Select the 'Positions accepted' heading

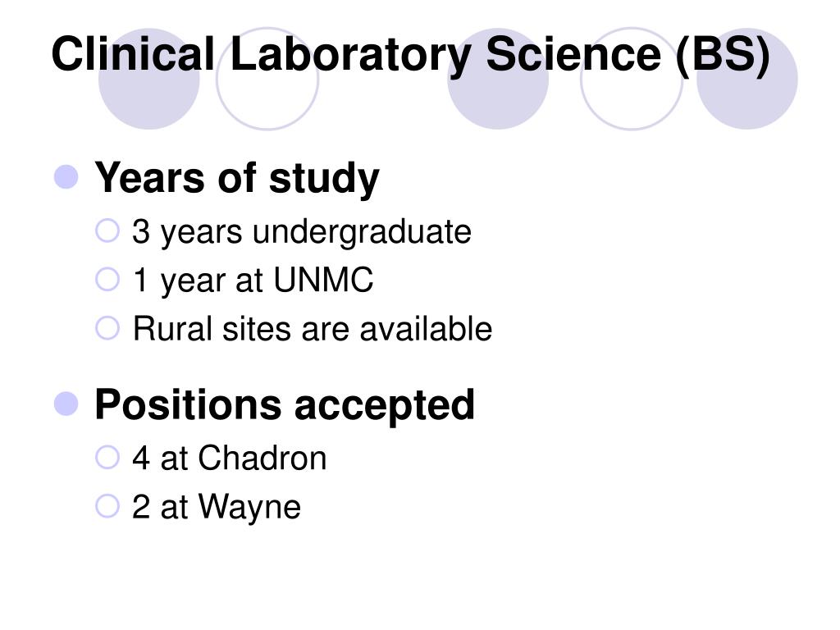coord(285,405)
